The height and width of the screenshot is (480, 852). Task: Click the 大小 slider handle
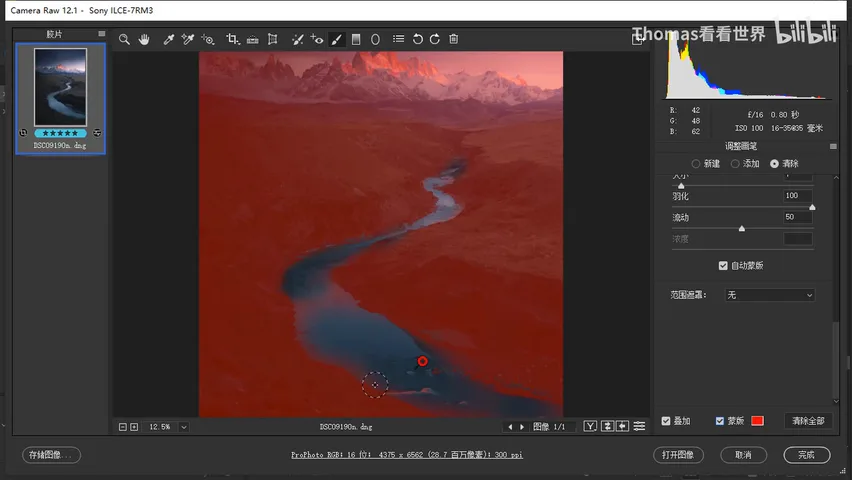[681, 186]
